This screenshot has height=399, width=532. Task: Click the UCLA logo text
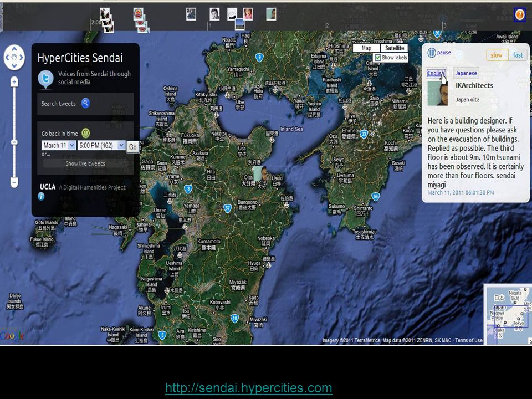pyautogui.click(x=48, y=187)
